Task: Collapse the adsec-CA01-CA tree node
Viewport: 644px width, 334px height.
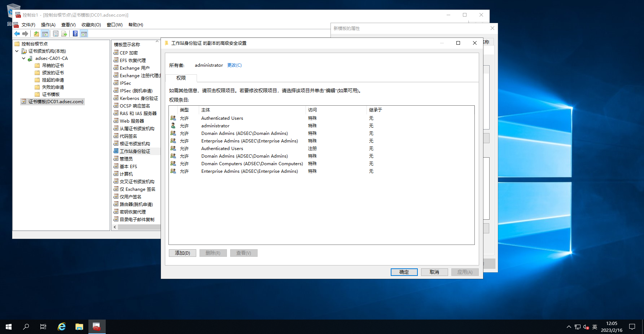Action: pos(23,58)
